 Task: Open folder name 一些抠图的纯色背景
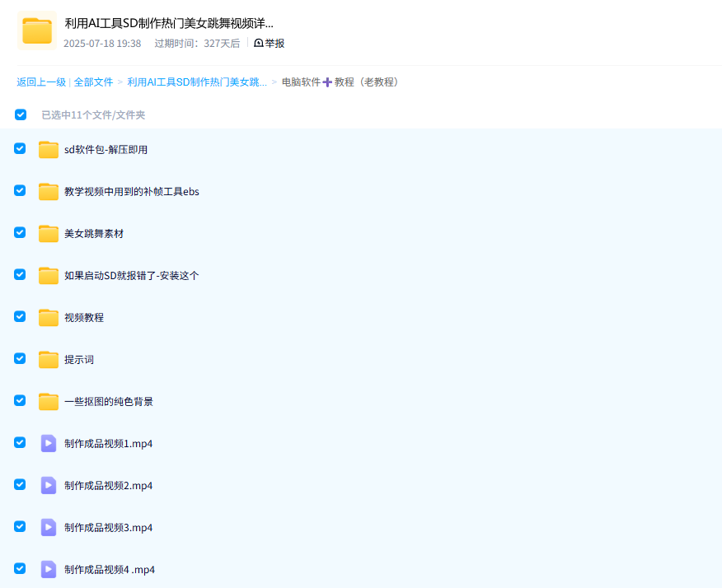point(109,401)
